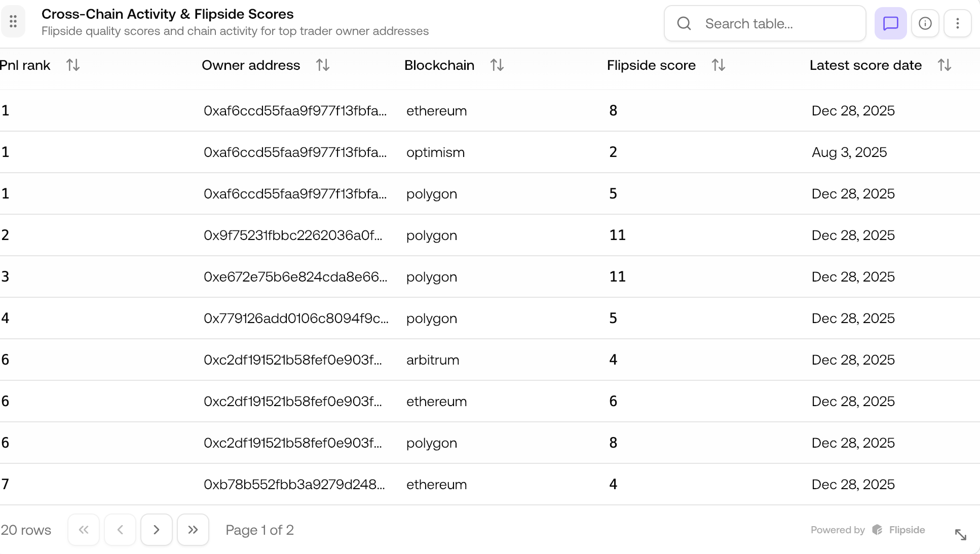Screen dimensions: 980x554
Task: Sort by Latest score date arrows
Action: (x=945, y=65)
